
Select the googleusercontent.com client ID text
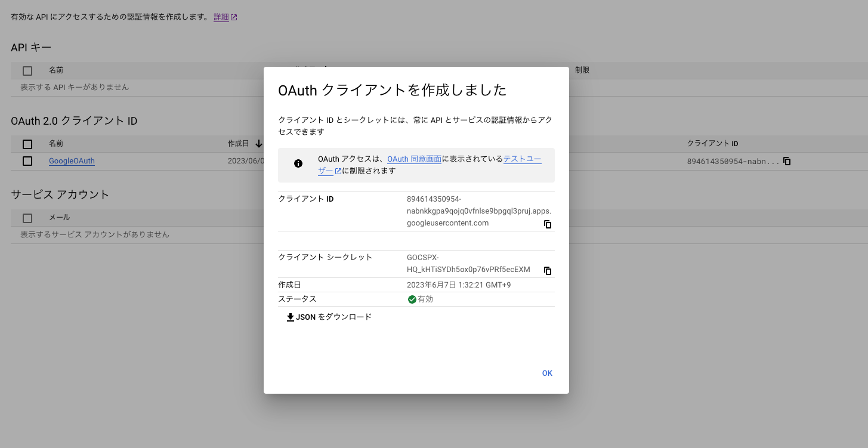[x=479, y=211]
